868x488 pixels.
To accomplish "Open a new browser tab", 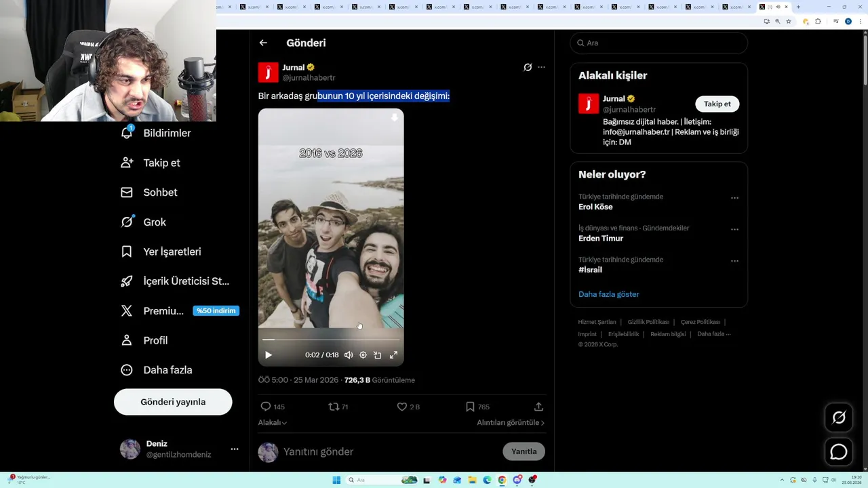I will pyautogui.click(x=798, y=7).
